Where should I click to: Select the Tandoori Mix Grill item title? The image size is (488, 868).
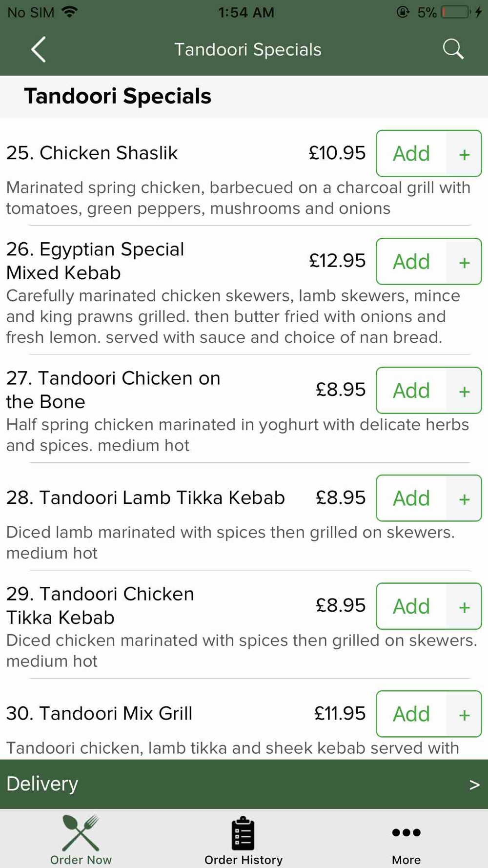99,713
